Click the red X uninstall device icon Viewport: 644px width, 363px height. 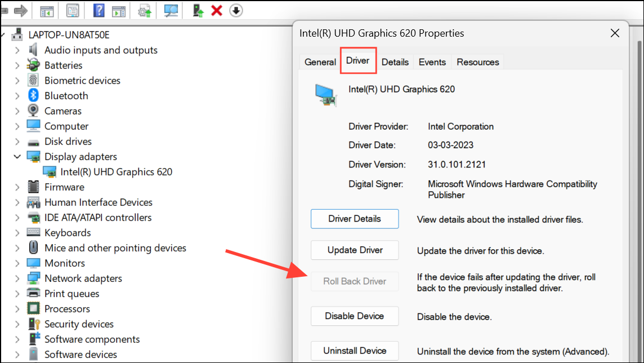click(217, 10)
